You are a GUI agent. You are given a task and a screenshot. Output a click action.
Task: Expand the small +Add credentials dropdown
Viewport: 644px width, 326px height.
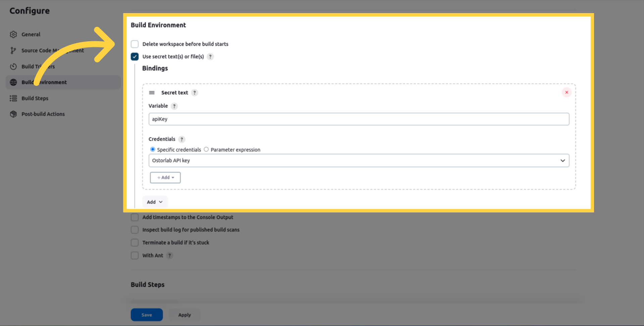(165, 178)
